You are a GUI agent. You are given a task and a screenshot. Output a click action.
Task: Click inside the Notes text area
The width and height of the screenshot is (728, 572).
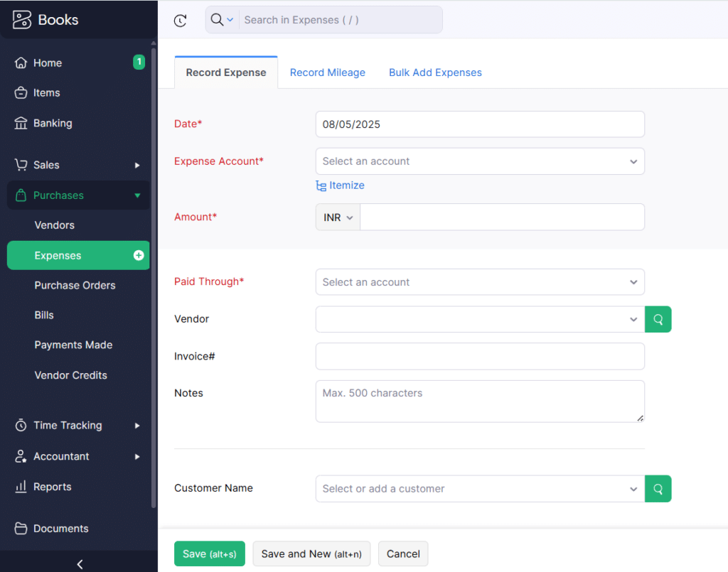(x=480, y=401)
